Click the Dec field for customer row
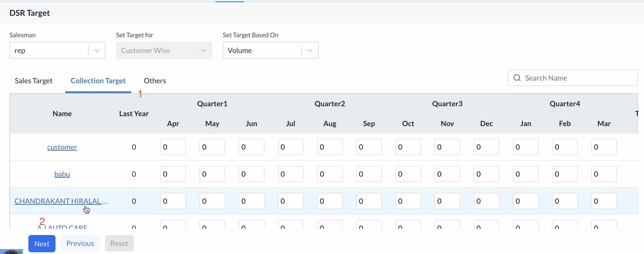 (x=486, y=147)
